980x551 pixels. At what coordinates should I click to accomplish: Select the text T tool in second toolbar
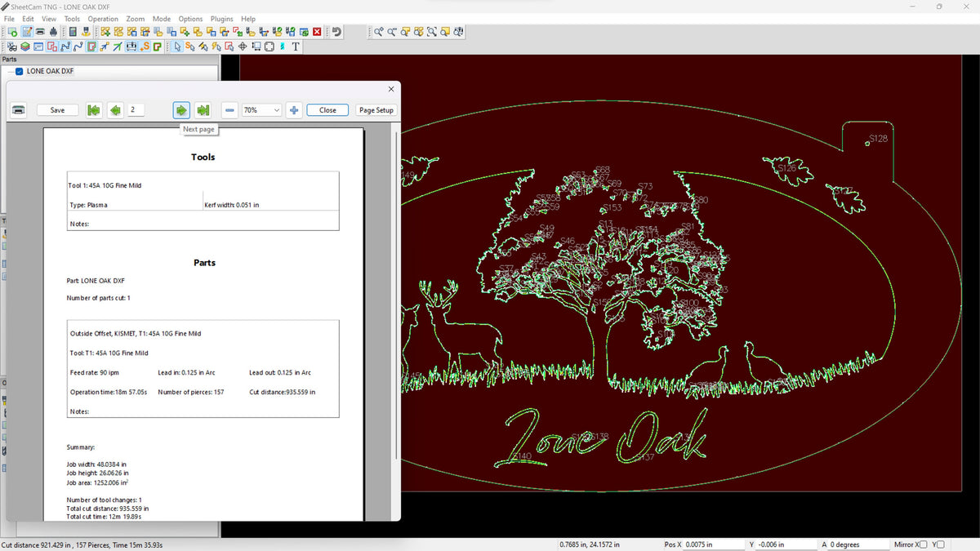[x=296, y=47]
